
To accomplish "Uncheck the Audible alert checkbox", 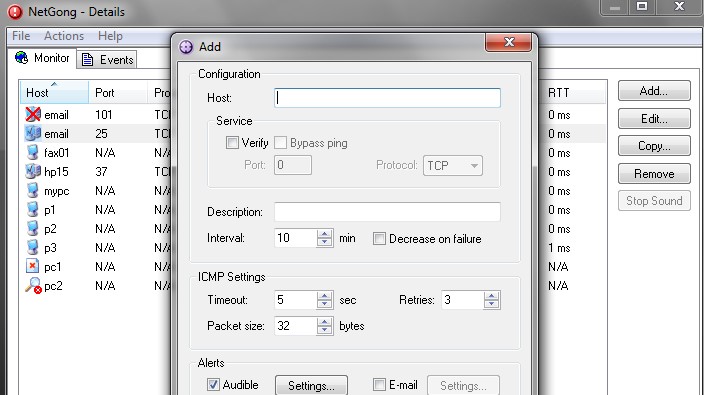I will coord(213,385).
